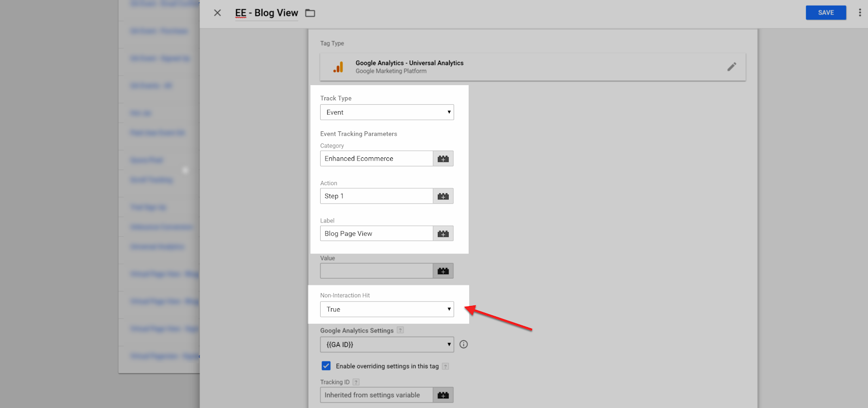Click the SAVE button
The height and width of the screenshot is (408, 868).
coord(826,12)
